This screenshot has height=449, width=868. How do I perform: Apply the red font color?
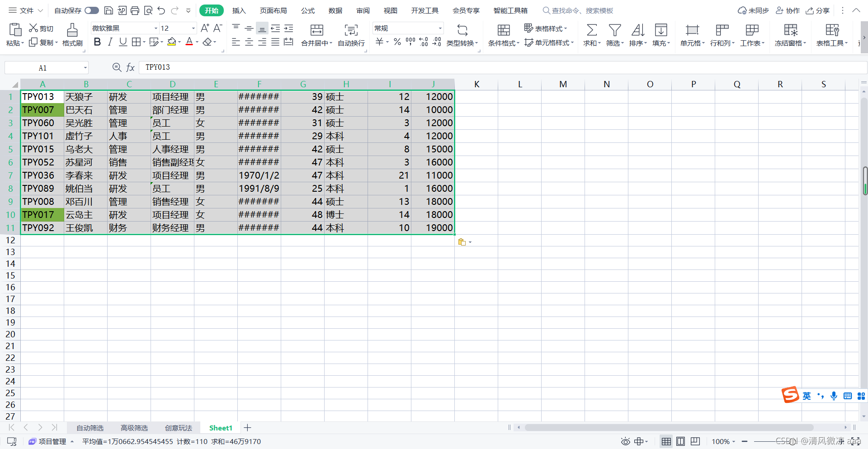[189, 42]
